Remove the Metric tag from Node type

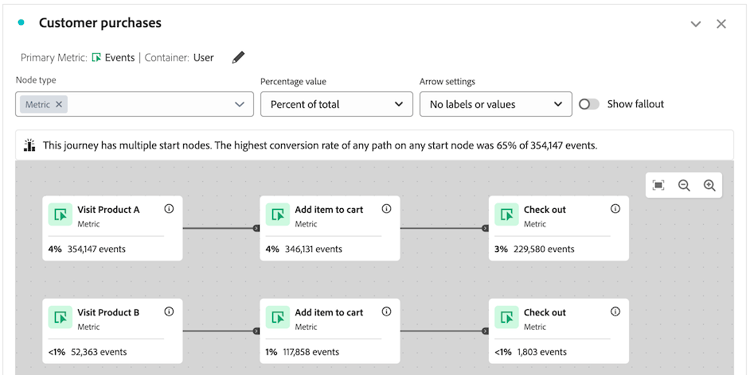[x=59, y=104]
